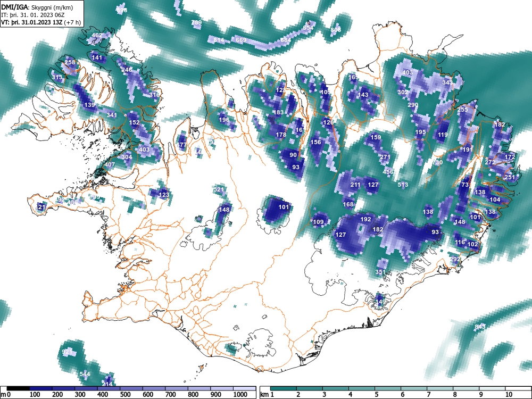Click the visibility value 351
Viewport: 532px width, 399px height.
click(380, 272)
